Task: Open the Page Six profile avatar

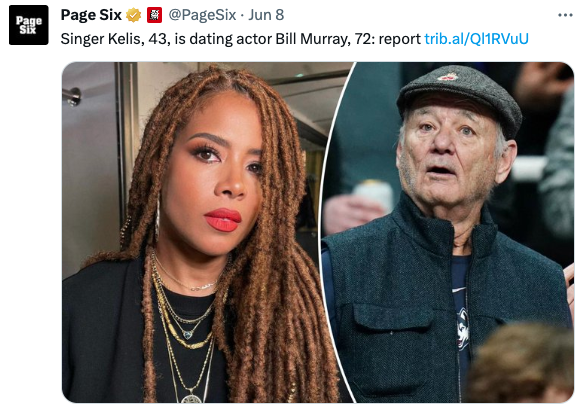Action: click(x=29, y=25)
